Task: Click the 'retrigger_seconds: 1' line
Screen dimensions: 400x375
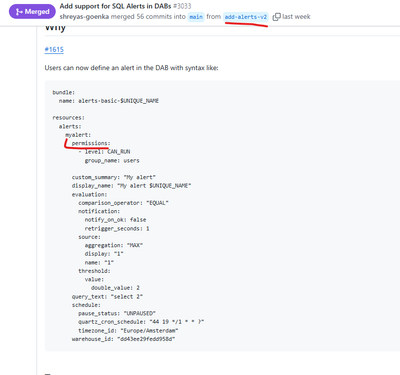Action: pos(117,228)
